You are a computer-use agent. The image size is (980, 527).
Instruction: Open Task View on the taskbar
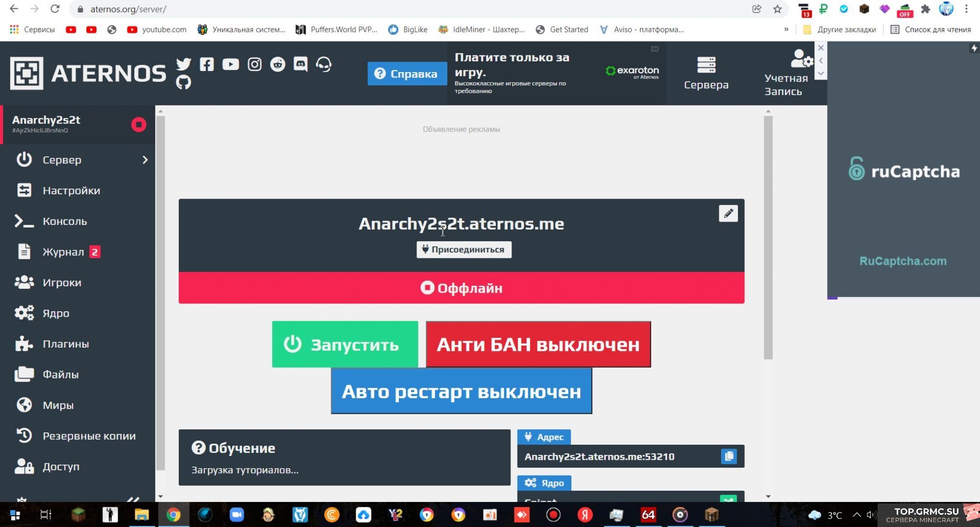point(46,515)
